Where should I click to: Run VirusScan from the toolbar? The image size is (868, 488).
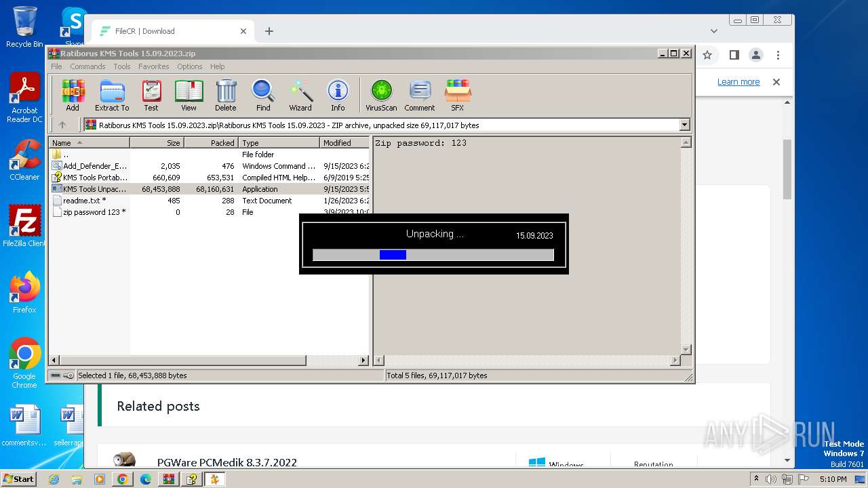click(381, 95)
